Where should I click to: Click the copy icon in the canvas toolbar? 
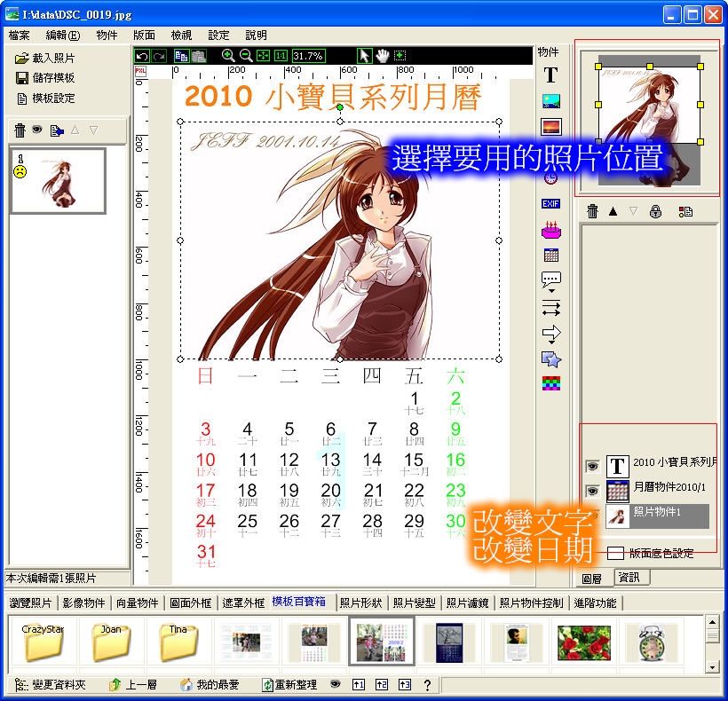[180, 56]
